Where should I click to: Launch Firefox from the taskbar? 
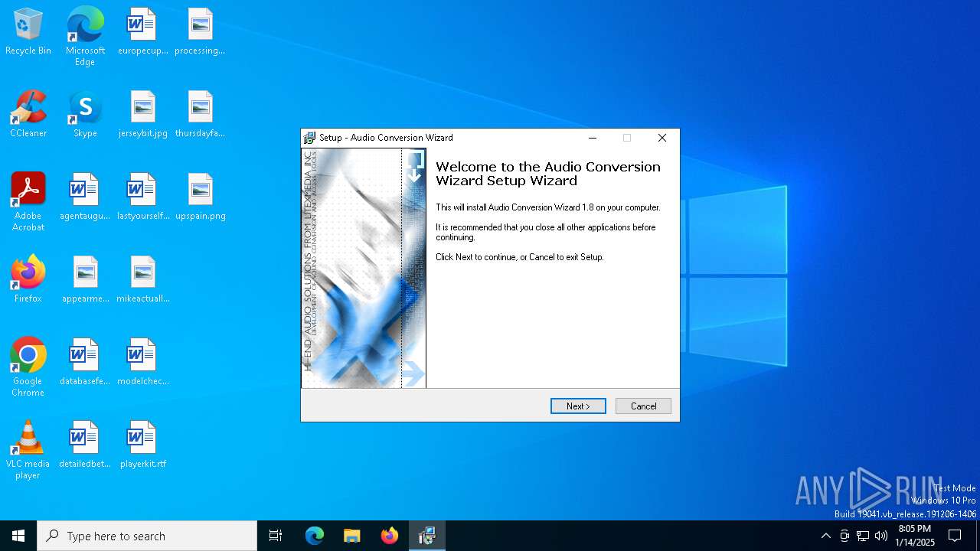389,536
